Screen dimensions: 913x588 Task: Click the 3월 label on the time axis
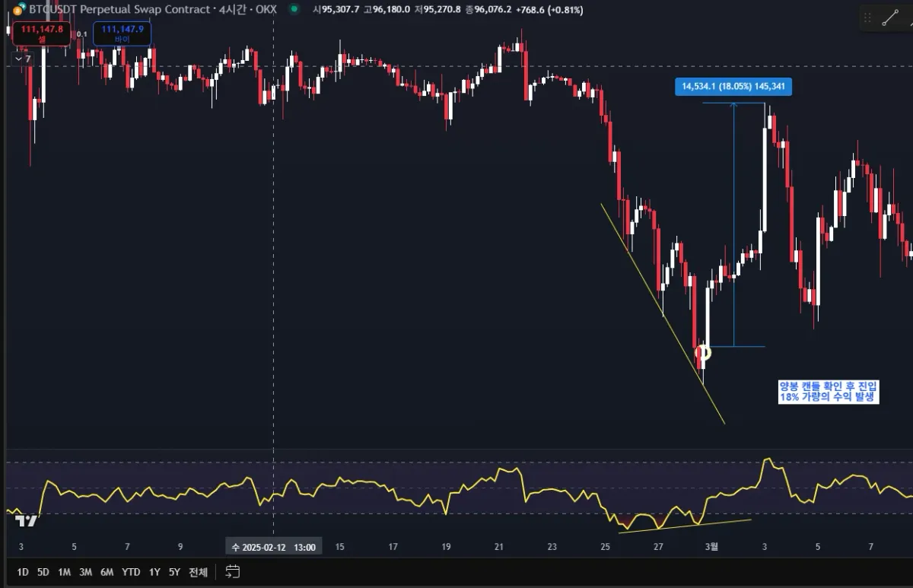[711, 546]
